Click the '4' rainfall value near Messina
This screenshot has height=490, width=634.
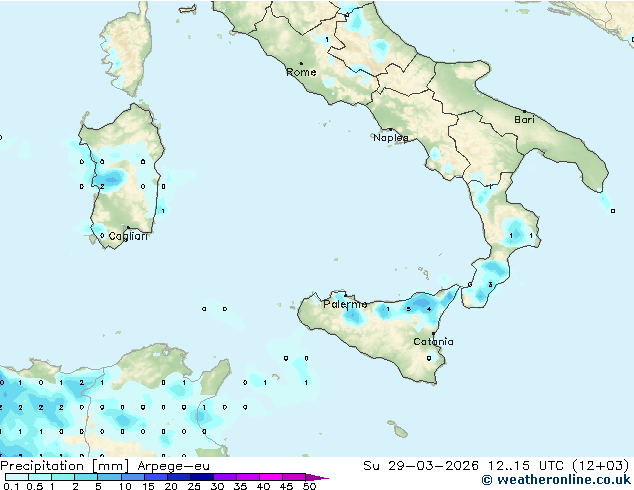tap(429, 310)
